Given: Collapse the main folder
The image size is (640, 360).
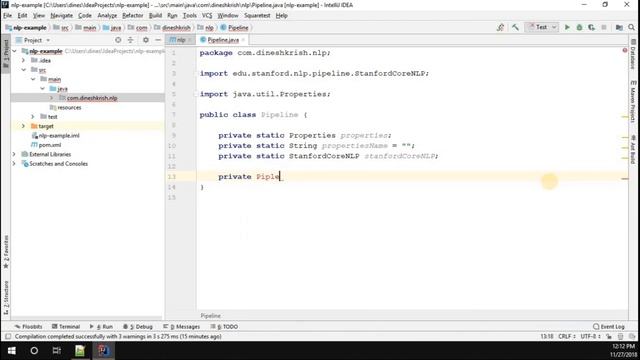Looking at the screenshot, I should pyautogui.click(x=33, y=79).
